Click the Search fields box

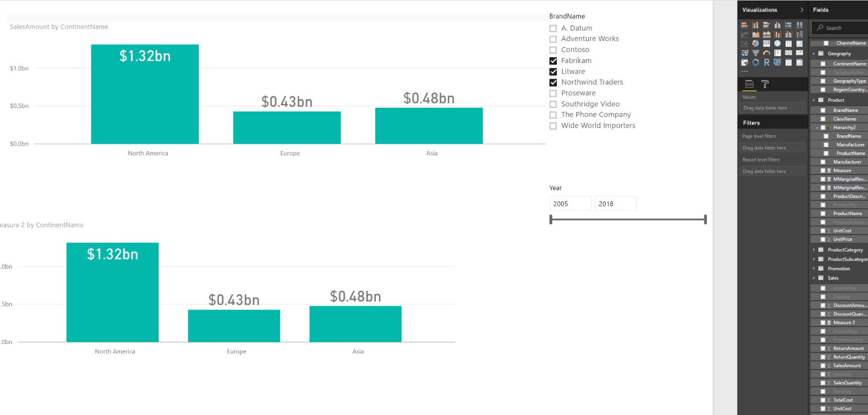pos(840,28)
